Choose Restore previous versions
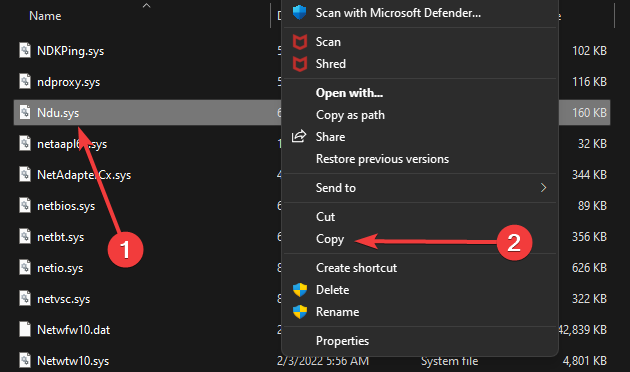Viewport: 630px width, 372px height. pyautogui.click(x=382, y=159)
